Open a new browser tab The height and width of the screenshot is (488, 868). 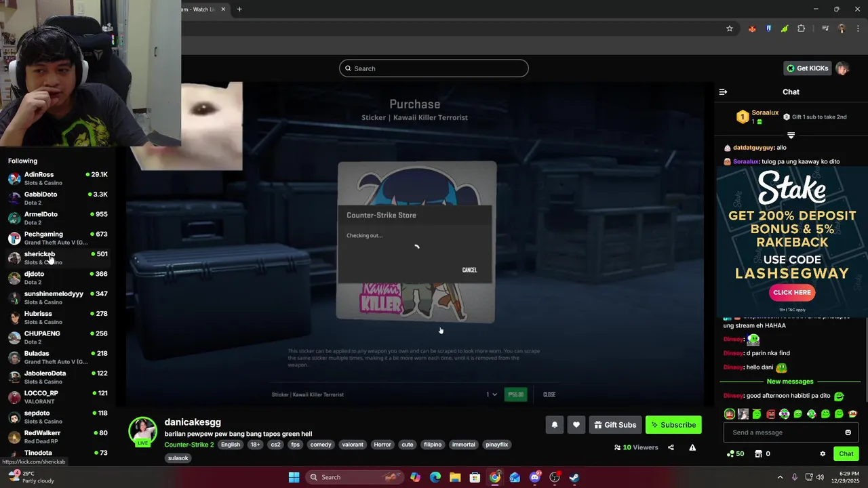[239, 9]
